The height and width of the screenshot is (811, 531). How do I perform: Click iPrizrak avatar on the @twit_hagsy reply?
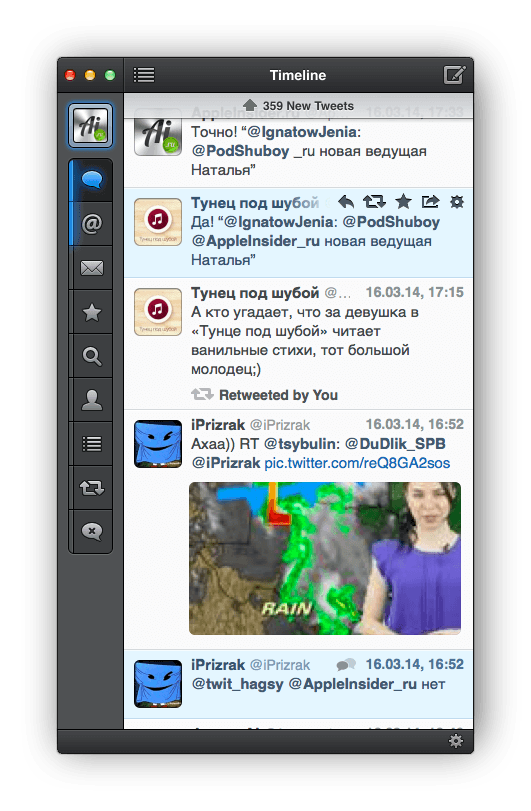pyautogui.click(x=158, y=684)
